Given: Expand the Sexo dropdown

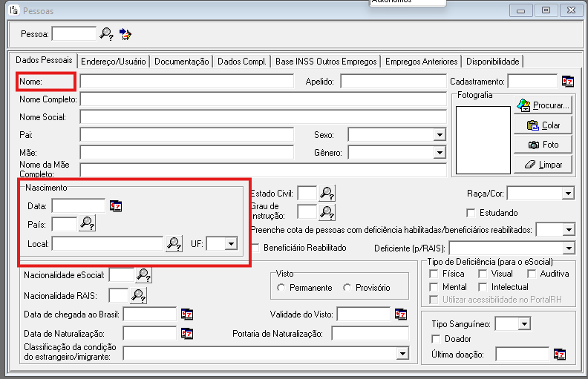Looking at the screenshot, I should [439, 135].
